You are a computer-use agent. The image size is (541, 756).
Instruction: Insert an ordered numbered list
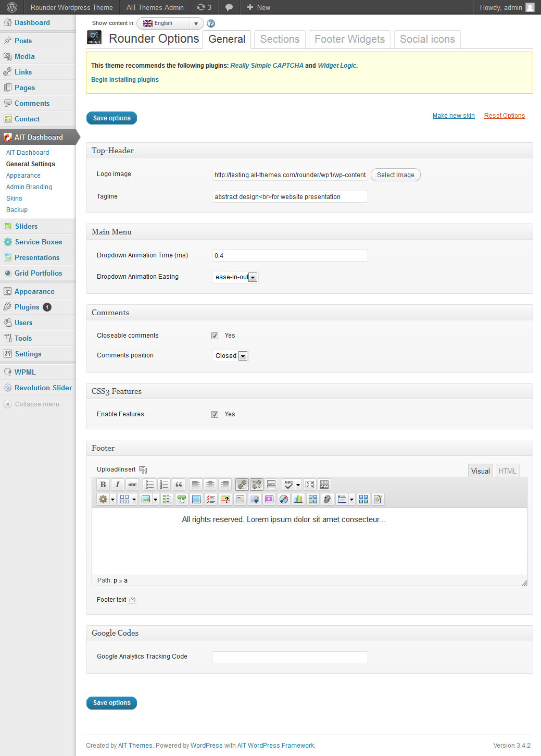(x=164, y=485)
